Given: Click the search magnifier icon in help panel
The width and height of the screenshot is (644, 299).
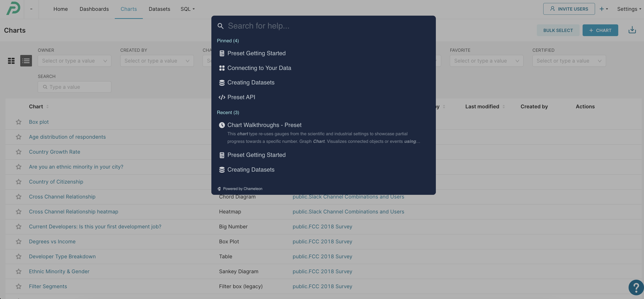Looking at the screenshot, I should 220,26.
